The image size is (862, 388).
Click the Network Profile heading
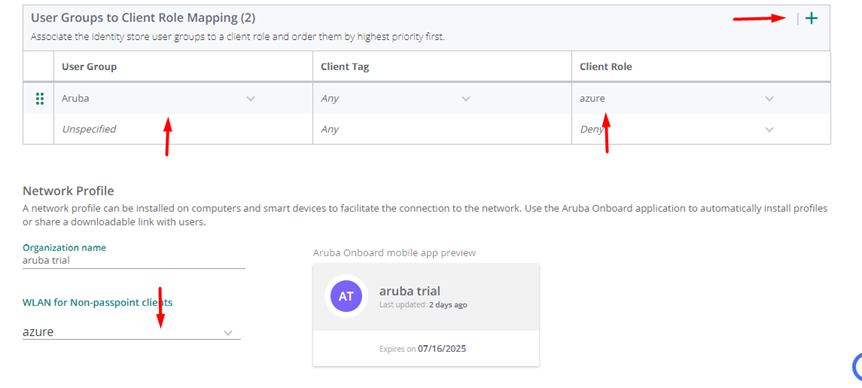(x=68, y=191)
